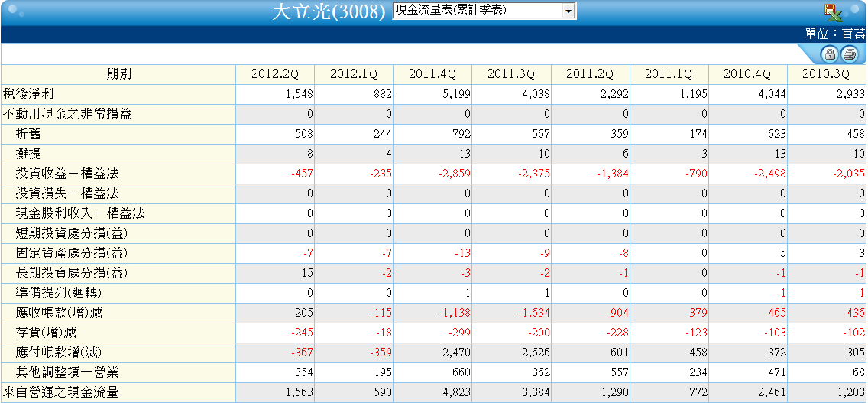Click the 2011.1Q column header
This screenshot has height=403, width=868.
coord(669,74)
